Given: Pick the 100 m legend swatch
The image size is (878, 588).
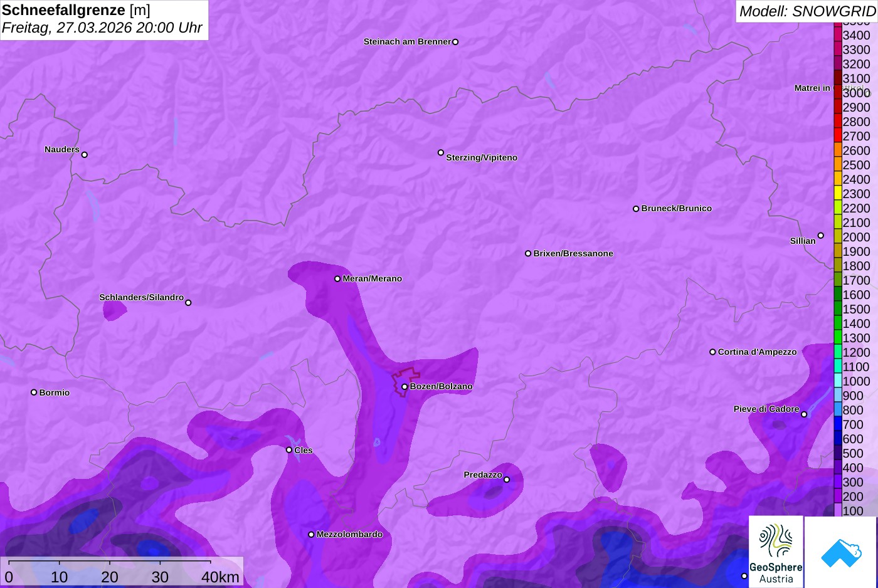Looking at the screenshot, I should pos(838,510).
